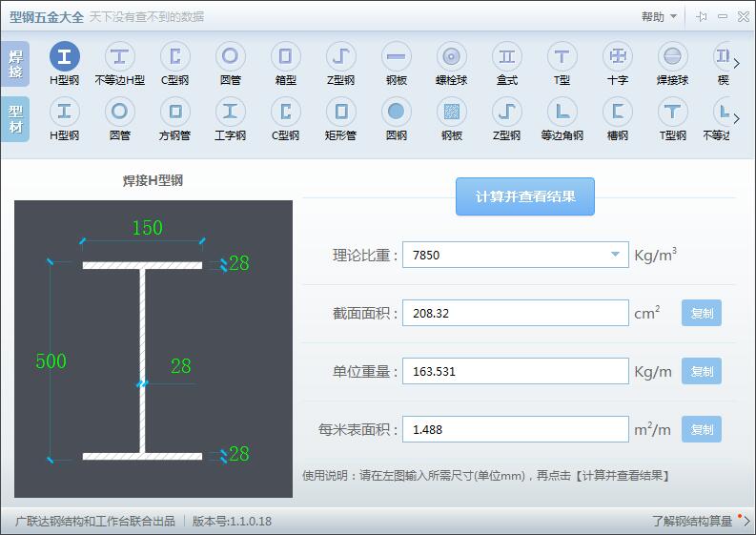Image resolution: width=756 pixels, height=535 pixels.
Task: Choose the T型 welded section icon
Action: click(562, 57)
